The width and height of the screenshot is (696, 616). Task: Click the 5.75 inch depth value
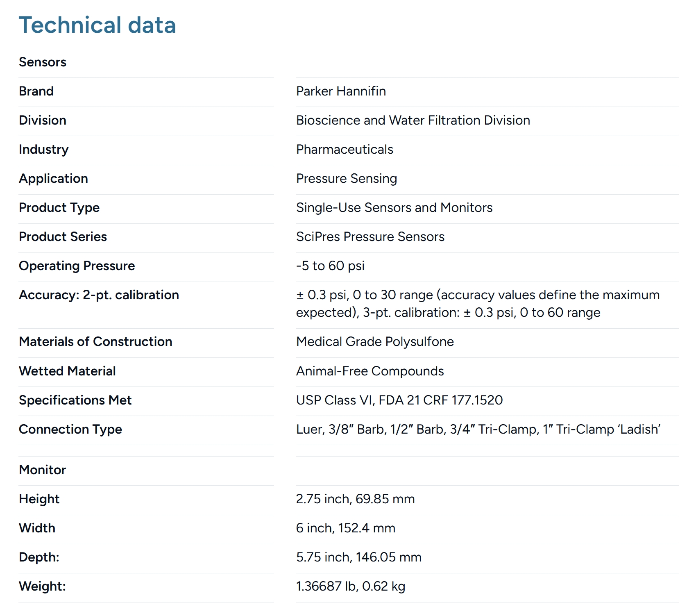point(358,557)
